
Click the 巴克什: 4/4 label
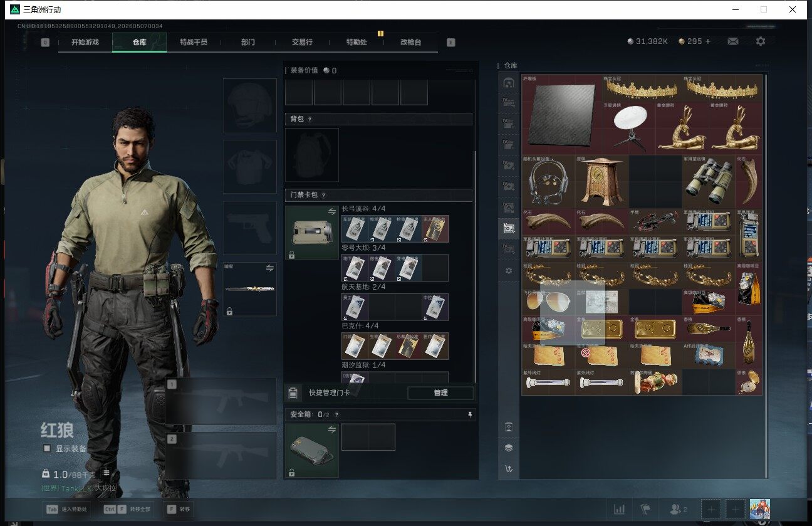pyautogui.click(x=360, y=326)
